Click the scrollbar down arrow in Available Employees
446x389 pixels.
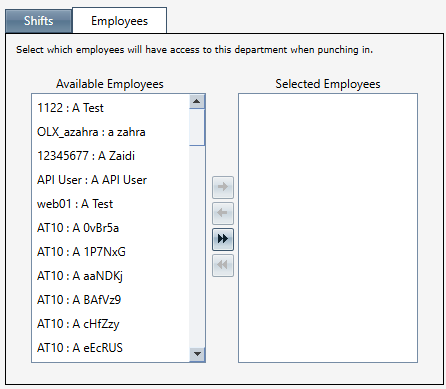tap(197, 354)
